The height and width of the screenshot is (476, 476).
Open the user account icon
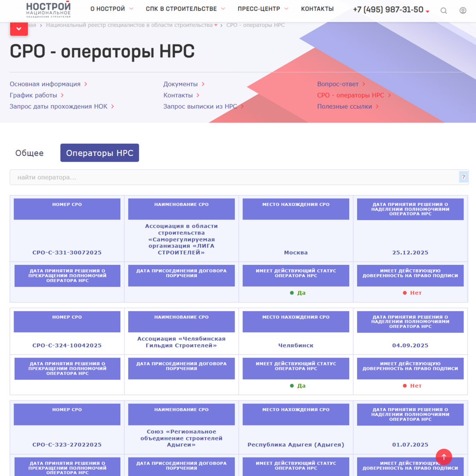pyautogui.click(x=463, y=11)
